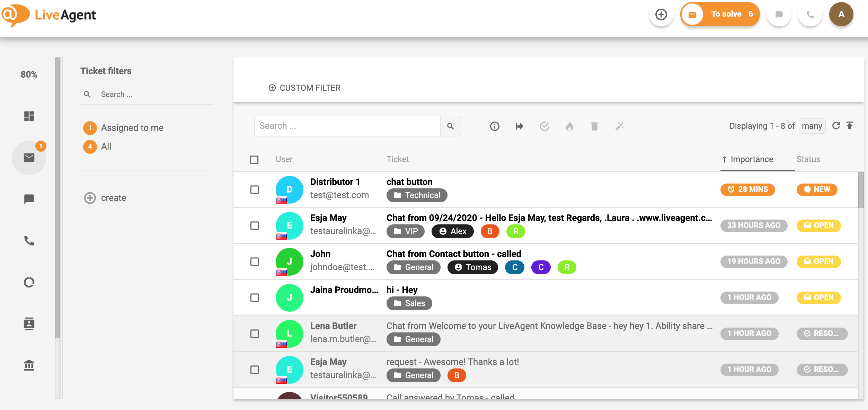The image size is (868, 410).
Task: Select the Distributor 1 ticket checkbox
Action: tap(255, 190)
